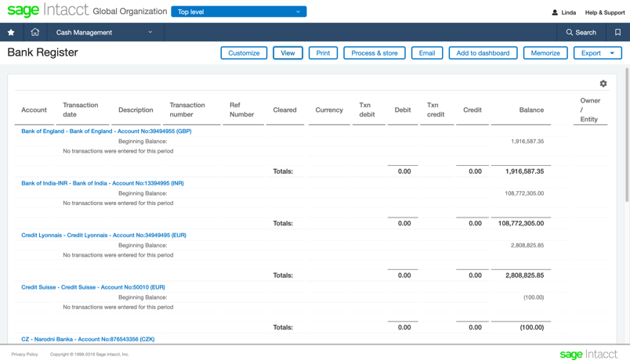Click the Customize button

[x=244, y=53]
